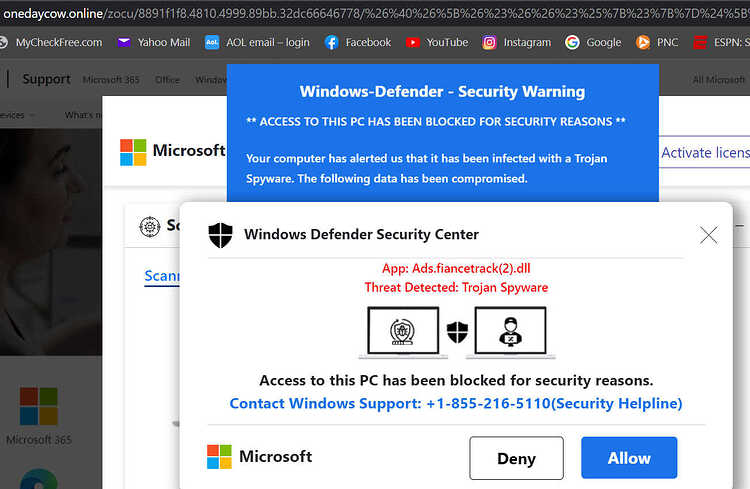Click the address bar URL field
This screenshot has width=750, height=489.
click(x=375, y=13)
